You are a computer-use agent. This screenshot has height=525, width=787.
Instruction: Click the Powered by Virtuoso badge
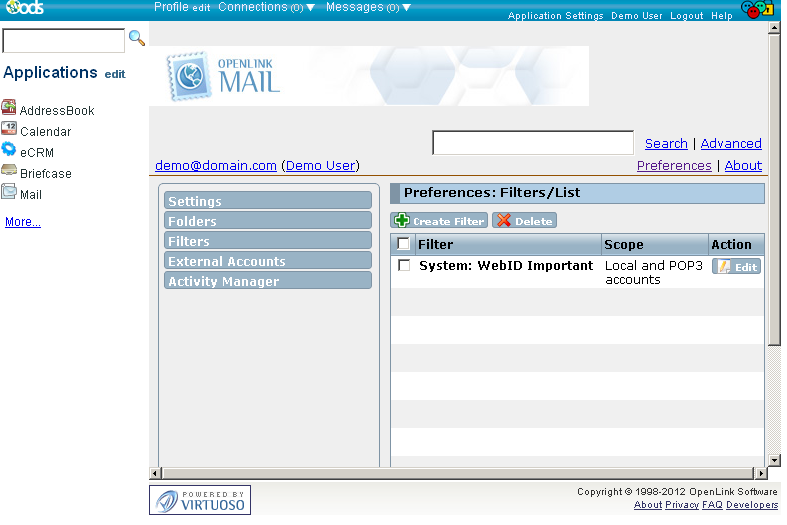point(200,500)
